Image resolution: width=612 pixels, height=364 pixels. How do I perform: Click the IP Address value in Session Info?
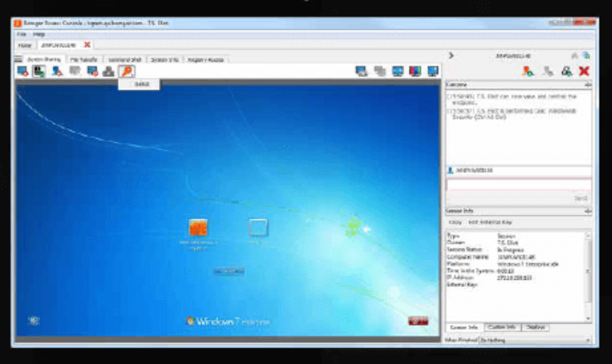pyautogui.click(x=515, y=278)
